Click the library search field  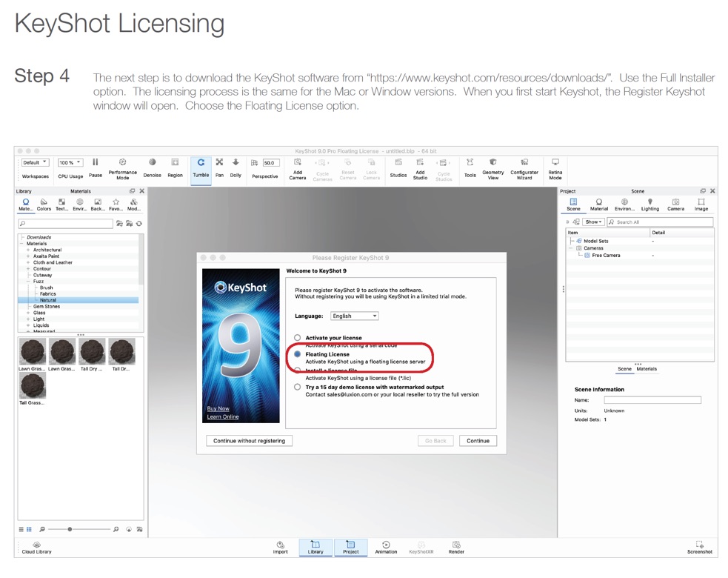65,224
